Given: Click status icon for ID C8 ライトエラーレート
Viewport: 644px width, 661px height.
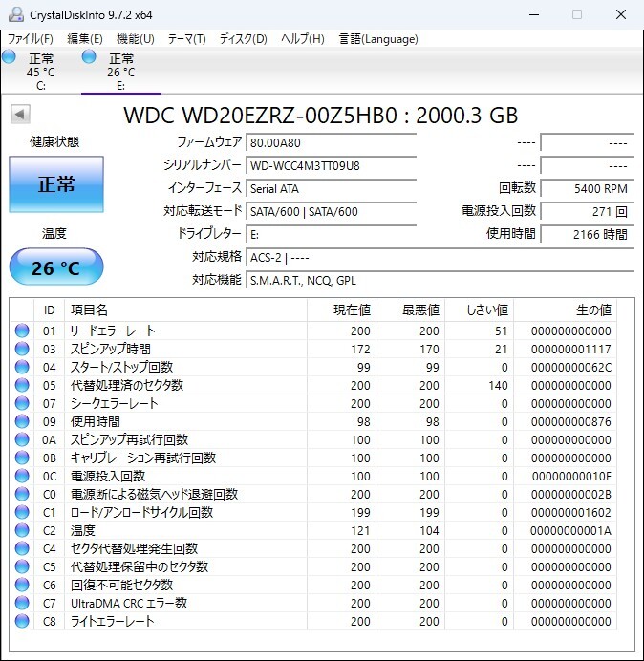Looking at the screenshot, I should (22, 621).
